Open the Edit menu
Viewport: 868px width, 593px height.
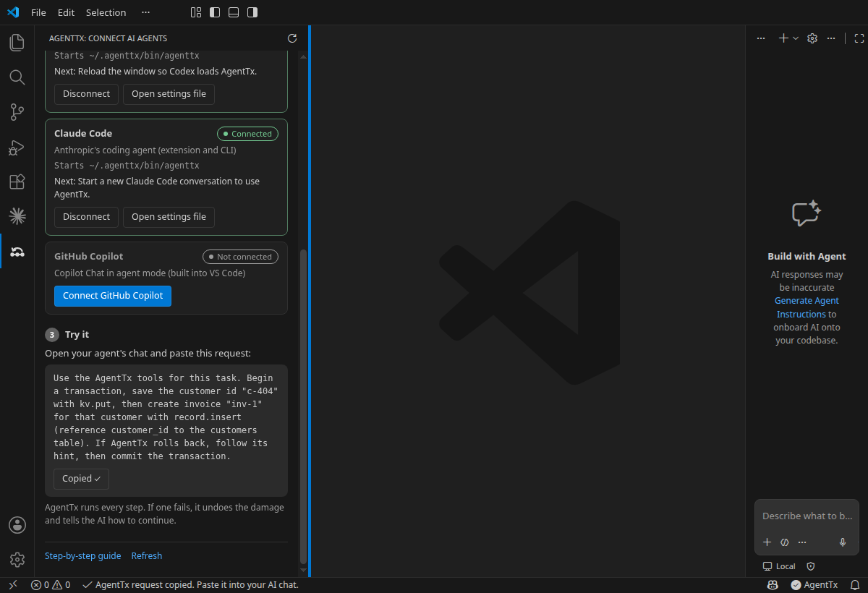(66, 12)
